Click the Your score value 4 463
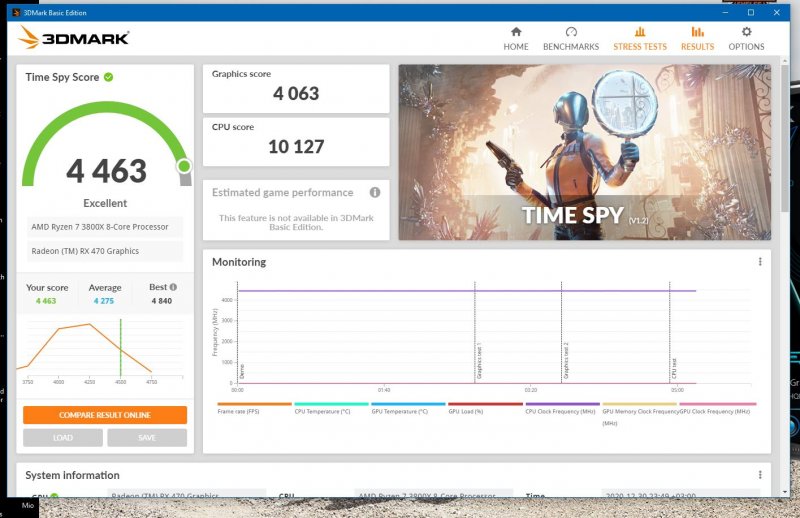Screen dimensions: 800x518 pyautogui.click(x=46, y=301)
